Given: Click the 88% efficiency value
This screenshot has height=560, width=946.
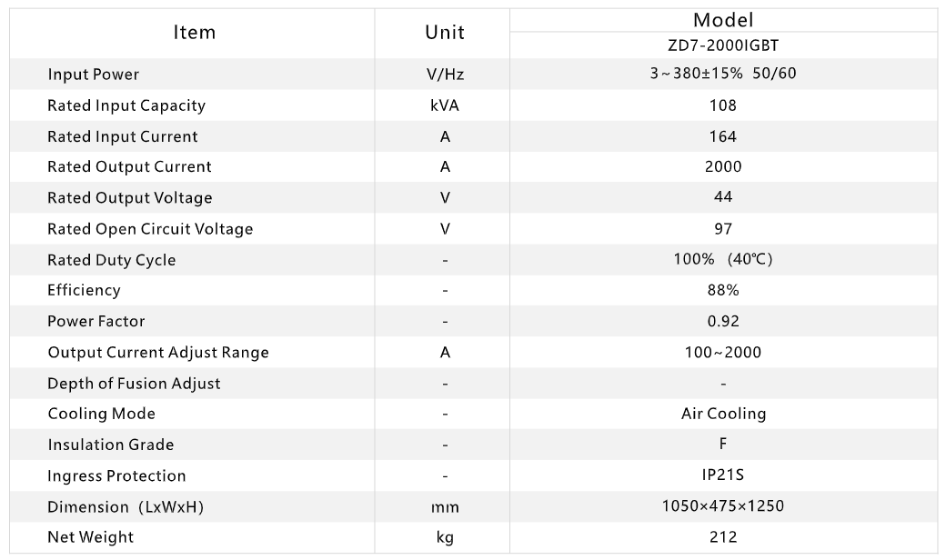Looking at the screenshot, I should [x=723, y=291].
